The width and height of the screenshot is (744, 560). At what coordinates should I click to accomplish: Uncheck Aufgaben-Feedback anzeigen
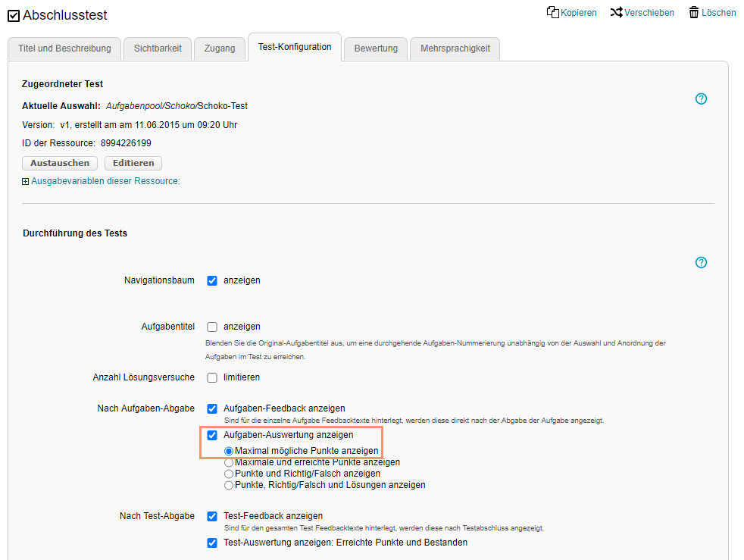pos(212,408)
